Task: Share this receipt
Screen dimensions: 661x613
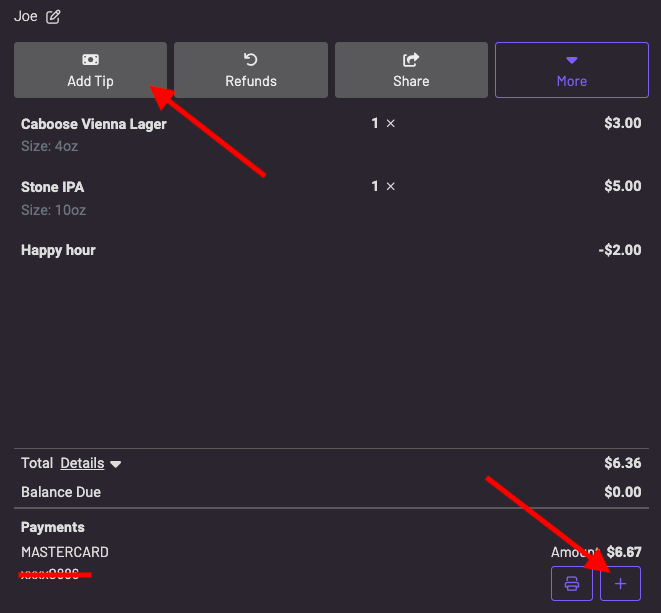Action: point(411,70)
